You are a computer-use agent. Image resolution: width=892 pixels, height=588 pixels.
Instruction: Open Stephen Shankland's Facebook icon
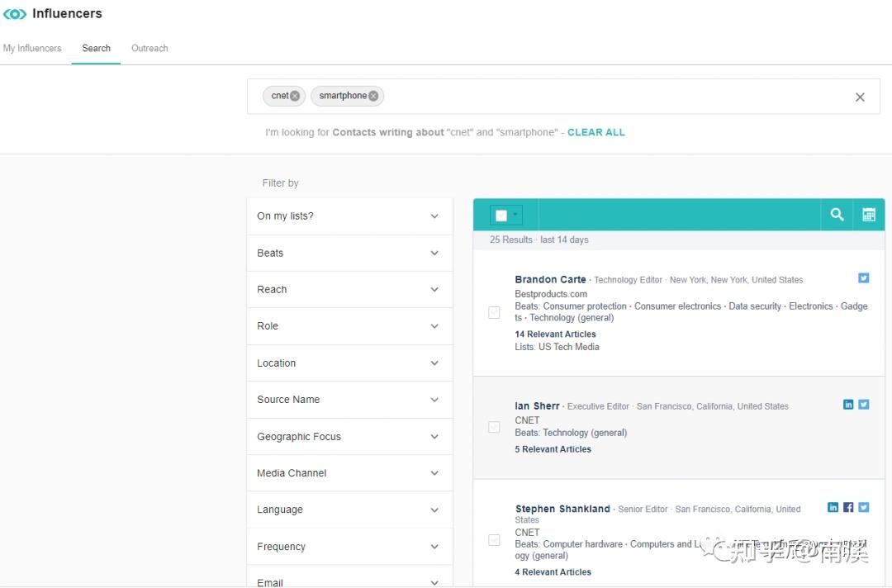point(848,507)
